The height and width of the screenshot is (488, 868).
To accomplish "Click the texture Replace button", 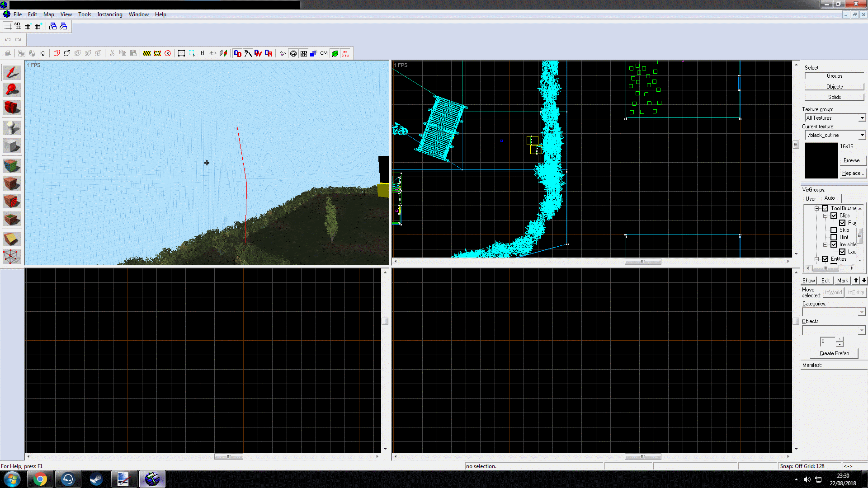I will (853, 173).
